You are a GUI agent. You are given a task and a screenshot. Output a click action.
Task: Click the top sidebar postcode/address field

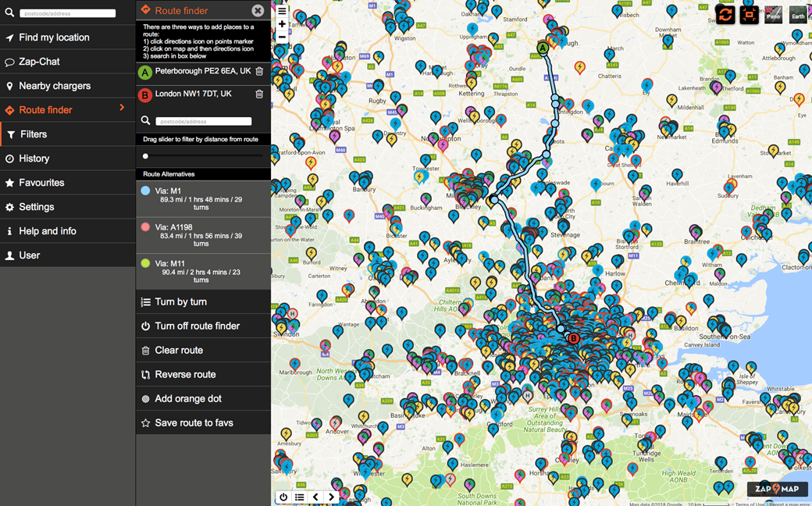point(67,13)
